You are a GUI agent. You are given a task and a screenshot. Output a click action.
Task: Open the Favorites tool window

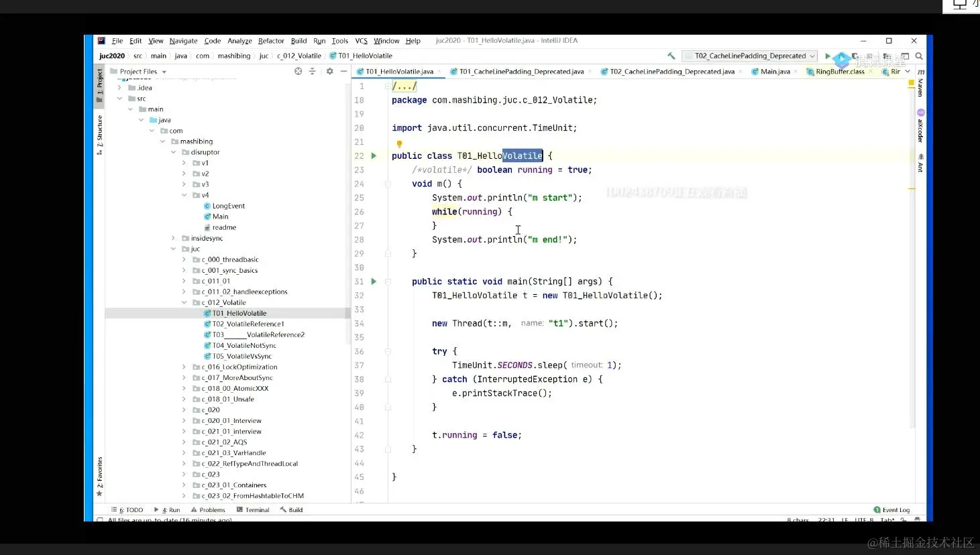(99, 477)
